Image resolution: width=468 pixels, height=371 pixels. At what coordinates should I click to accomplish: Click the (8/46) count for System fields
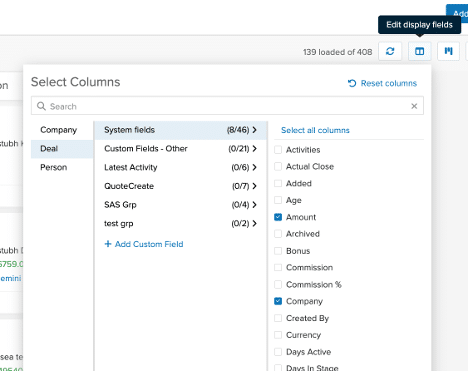click(x=238, y=130)
